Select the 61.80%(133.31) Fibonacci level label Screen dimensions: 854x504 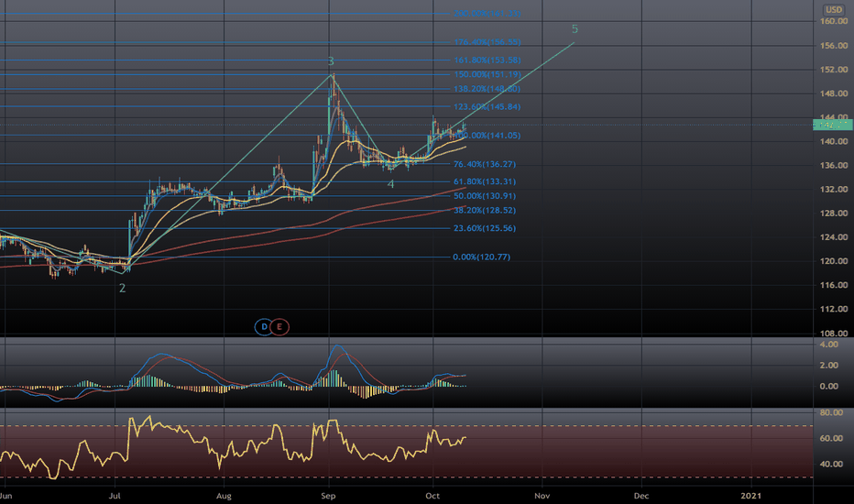tap(484, 181)
